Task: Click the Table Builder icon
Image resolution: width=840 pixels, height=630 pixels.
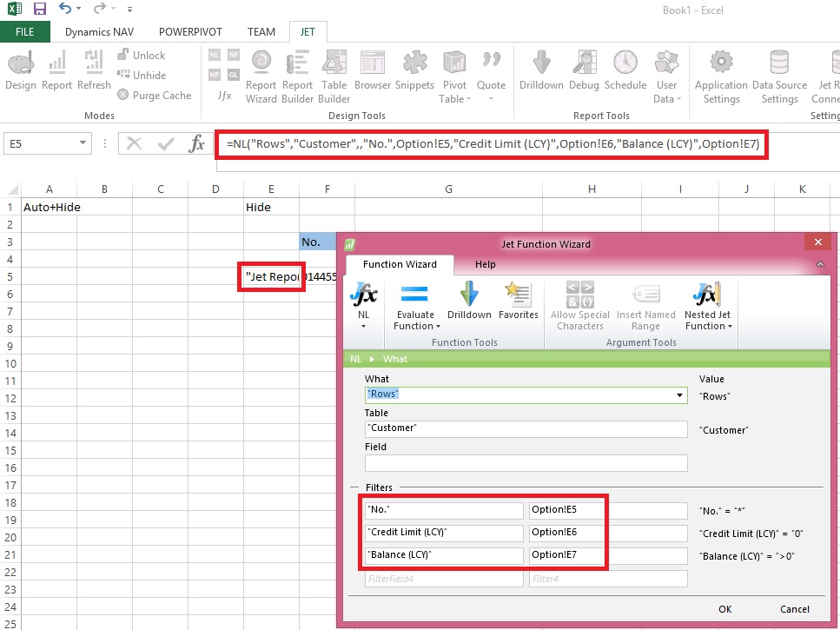Action: 334,76
